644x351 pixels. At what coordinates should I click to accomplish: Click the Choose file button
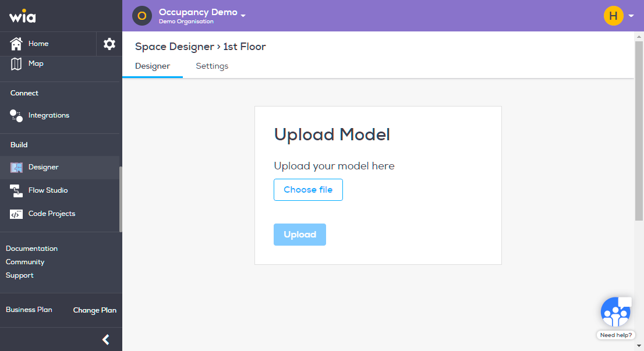tap(308, 190)
